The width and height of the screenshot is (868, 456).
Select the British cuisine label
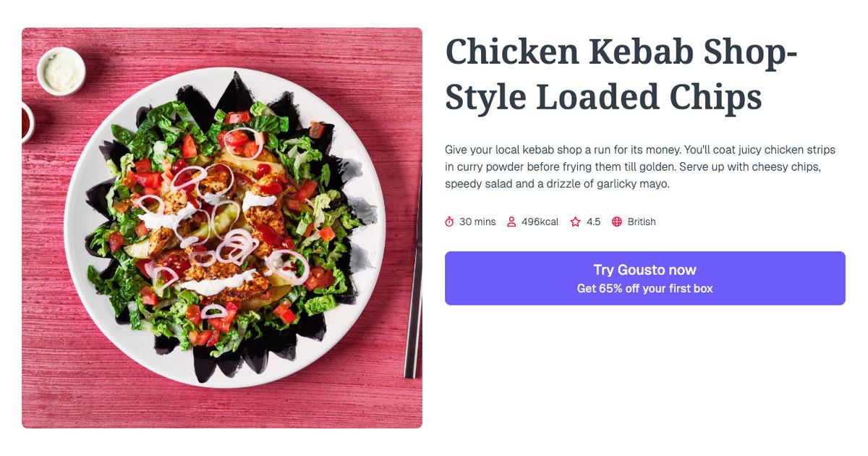point(642,221)
